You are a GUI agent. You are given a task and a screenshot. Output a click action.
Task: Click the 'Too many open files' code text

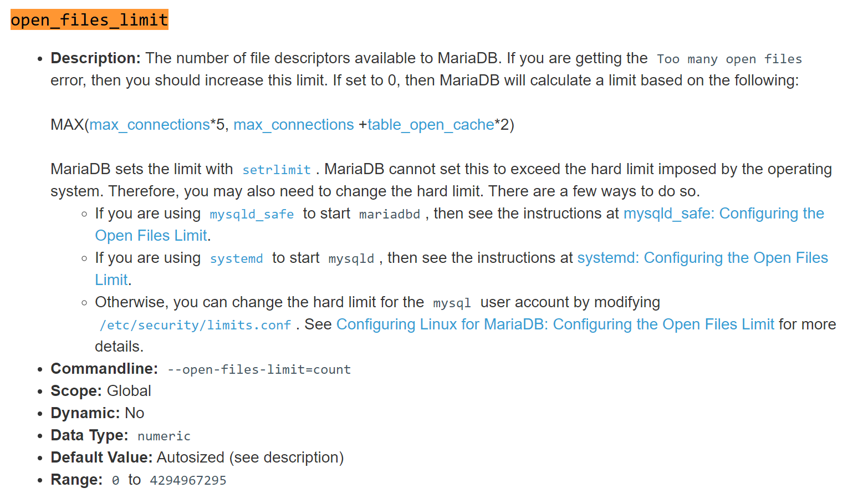point(729,59)
